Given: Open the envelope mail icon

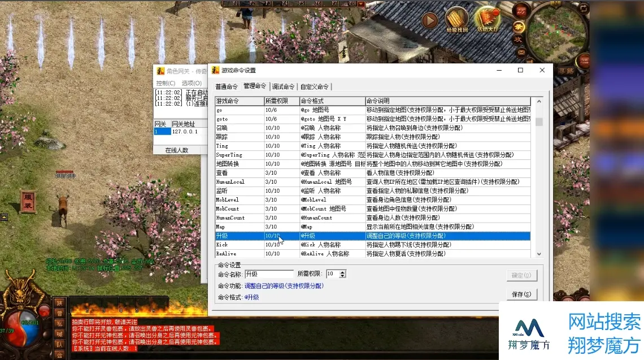Looking at the screenshot, I should [x=521, y=52].
